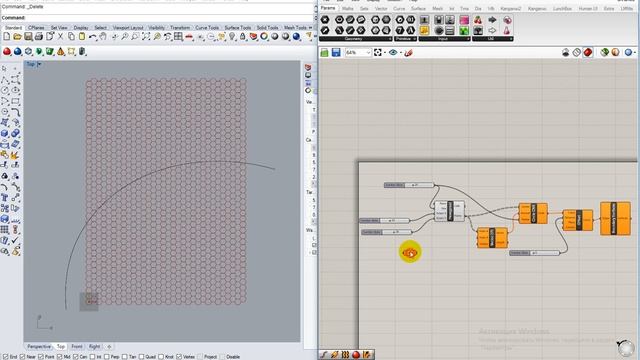640x360 pixels.
Task: Open the Grasshopper Vector component tab
Action: pyautogui.click(x=381, y=8)
